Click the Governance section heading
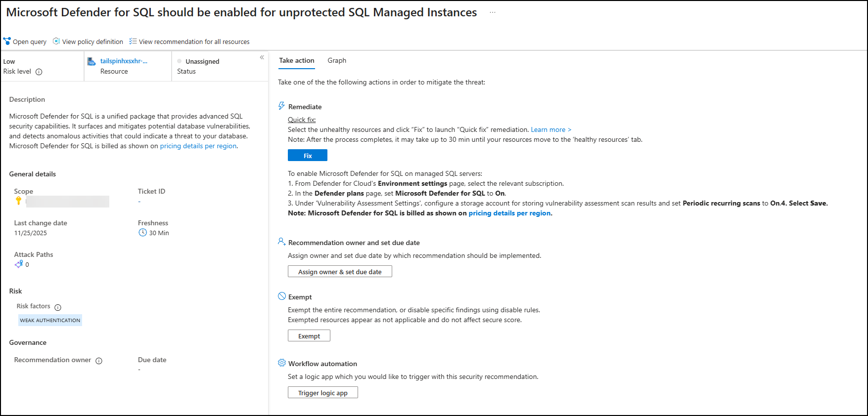The image size is (868, 416). coord(28,342)
